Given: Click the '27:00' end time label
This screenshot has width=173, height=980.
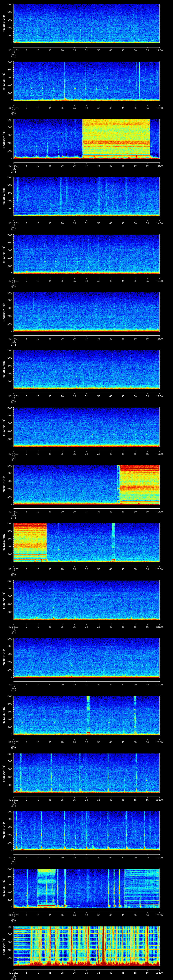Looking at the screenshot, I should click(160, 972).
